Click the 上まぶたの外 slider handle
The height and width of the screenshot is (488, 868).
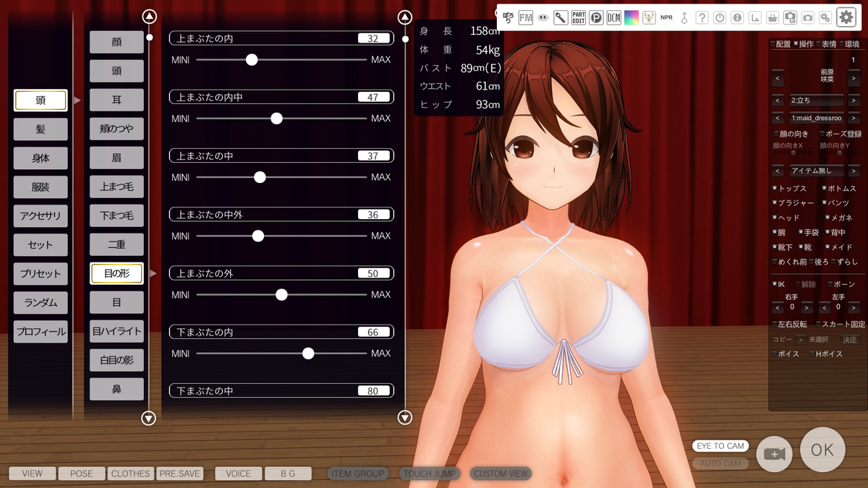(x=281, y=294)
